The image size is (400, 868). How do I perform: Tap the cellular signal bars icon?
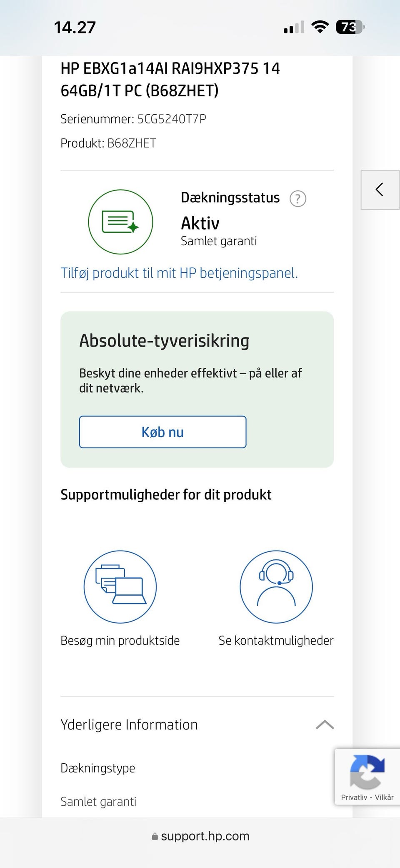[294, 28]
